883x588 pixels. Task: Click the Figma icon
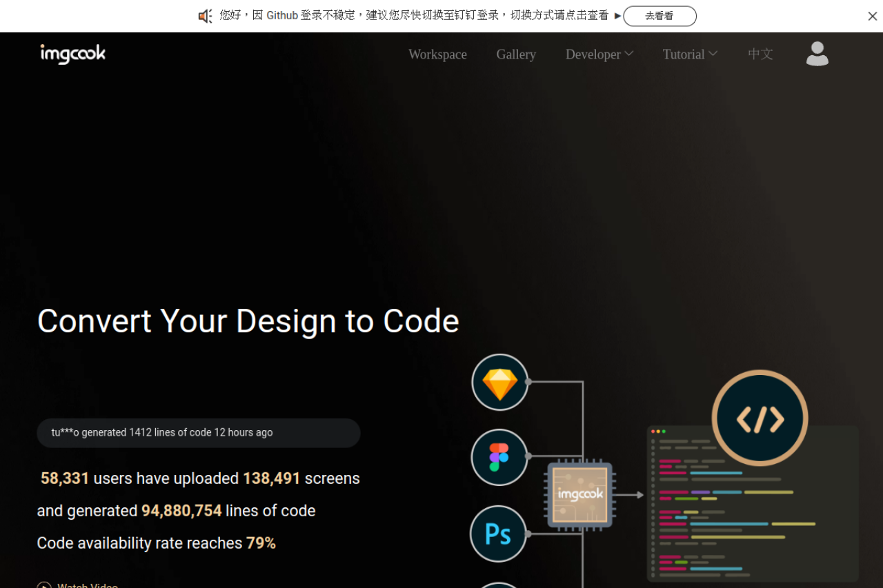point(499,457)
